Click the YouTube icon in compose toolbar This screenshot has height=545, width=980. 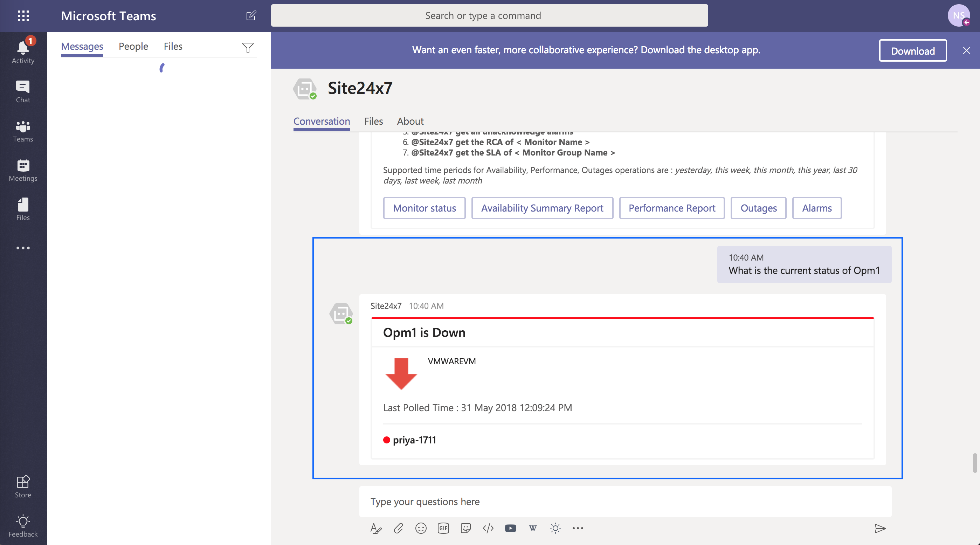point(511,528)
